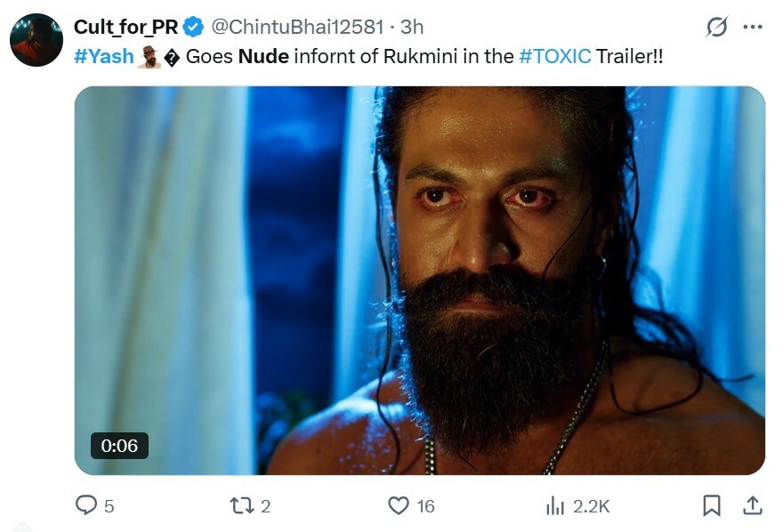783x532 pixels.
Task: Play the video of bearded man
Action: tap(419, 280)
